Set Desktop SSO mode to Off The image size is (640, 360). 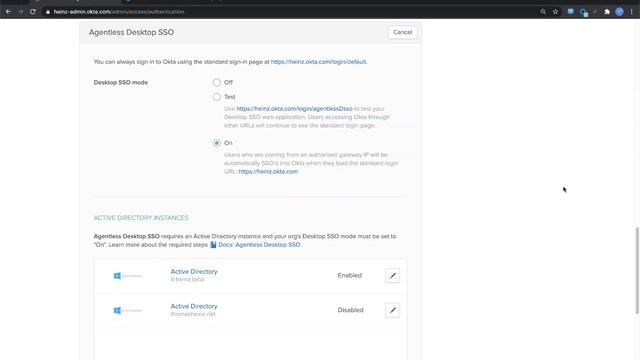click(217, 82)
